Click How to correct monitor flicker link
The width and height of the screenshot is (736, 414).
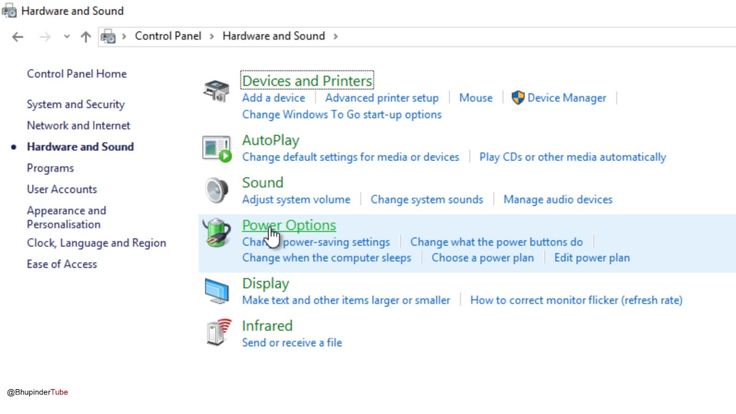tap(576, 300)
